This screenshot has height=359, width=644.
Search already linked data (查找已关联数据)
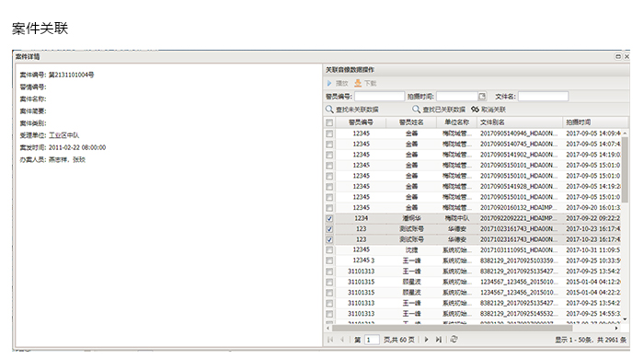point(439,110)
